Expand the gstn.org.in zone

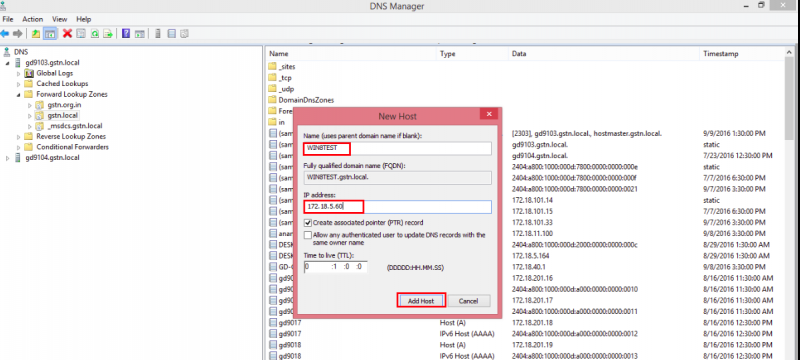point(30,105)
